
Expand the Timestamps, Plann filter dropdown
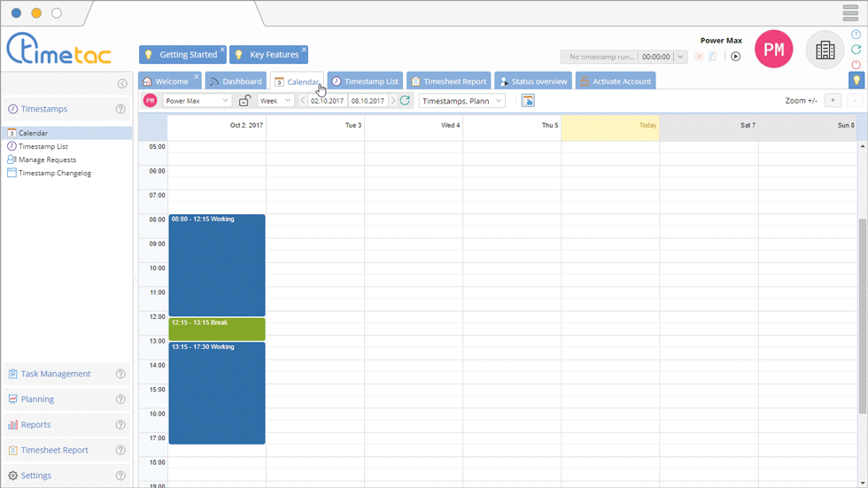click(x=461, y=101)
